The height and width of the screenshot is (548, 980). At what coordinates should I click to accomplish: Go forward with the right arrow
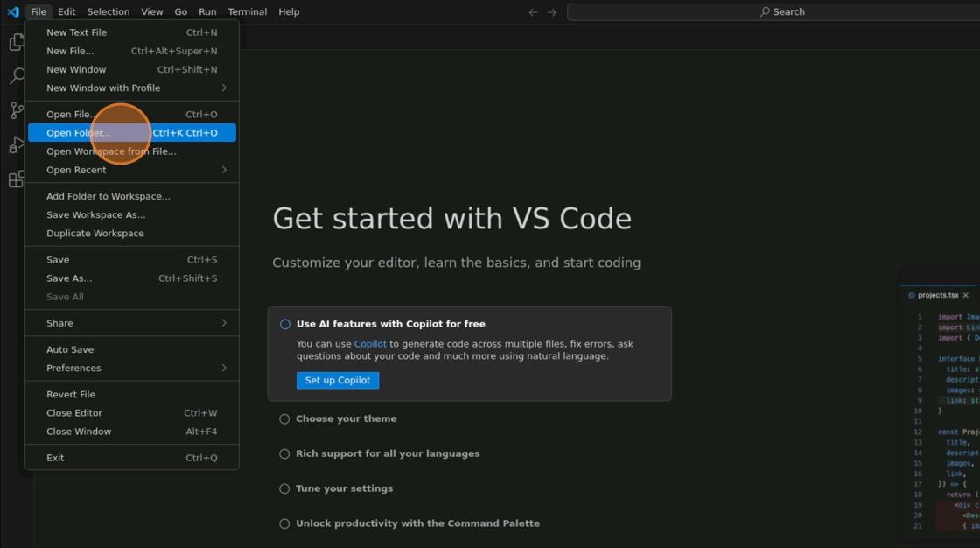coord(552,12)
